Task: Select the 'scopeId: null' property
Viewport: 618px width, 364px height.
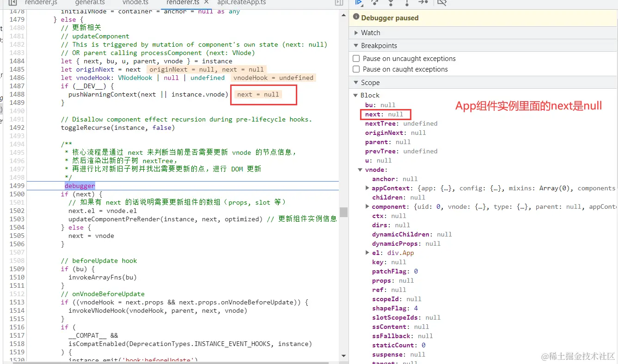Action: click(397, 299)
